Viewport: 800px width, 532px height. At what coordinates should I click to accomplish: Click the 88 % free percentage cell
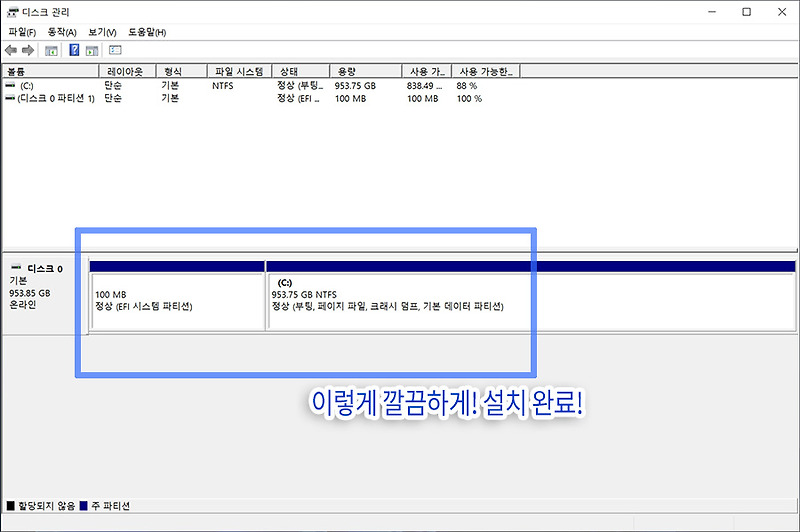467,86
